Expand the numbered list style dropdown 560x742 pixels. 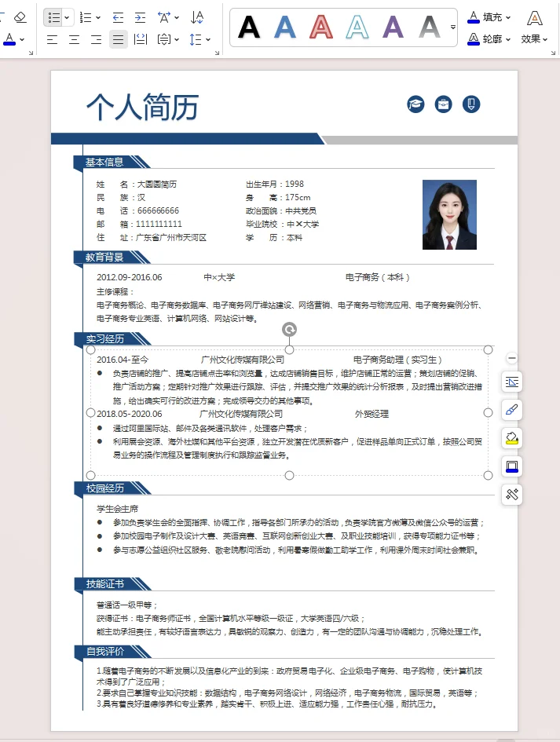point(98,17)
